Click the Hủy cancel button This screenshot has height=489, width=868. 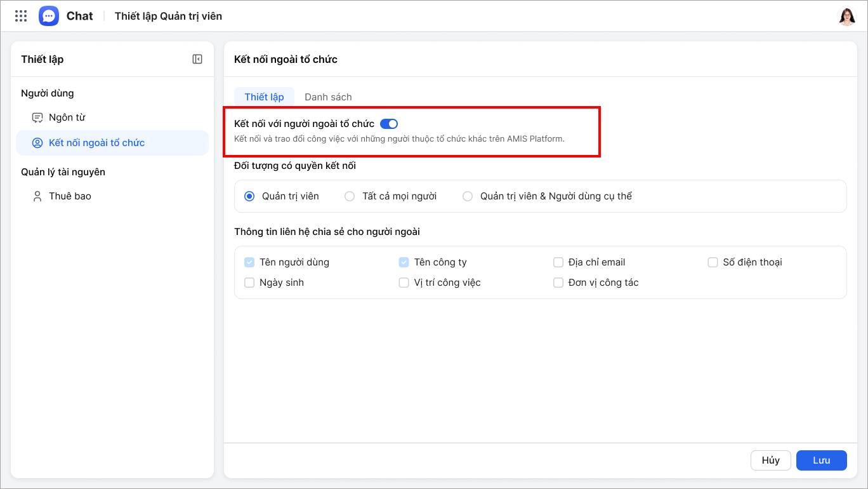click(770, 460)
